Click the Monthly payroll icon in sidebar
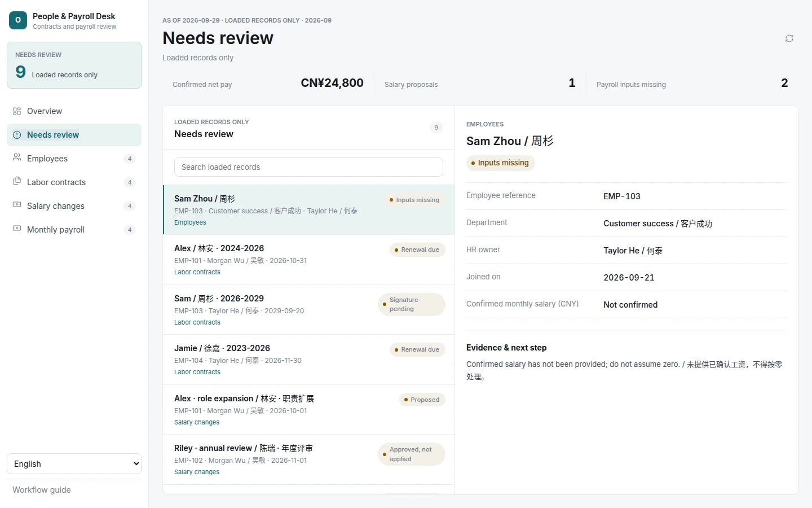 tap(17, 229)
